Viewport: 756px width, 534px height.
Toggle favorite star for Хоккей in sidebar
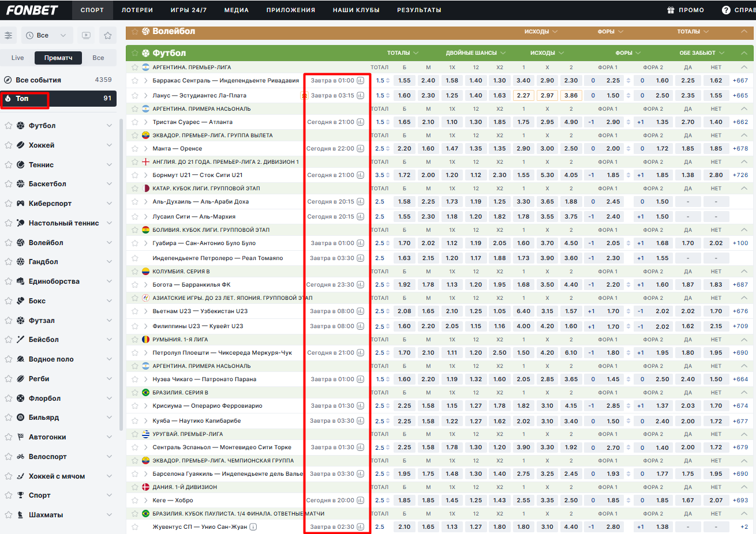pos(8,145)
